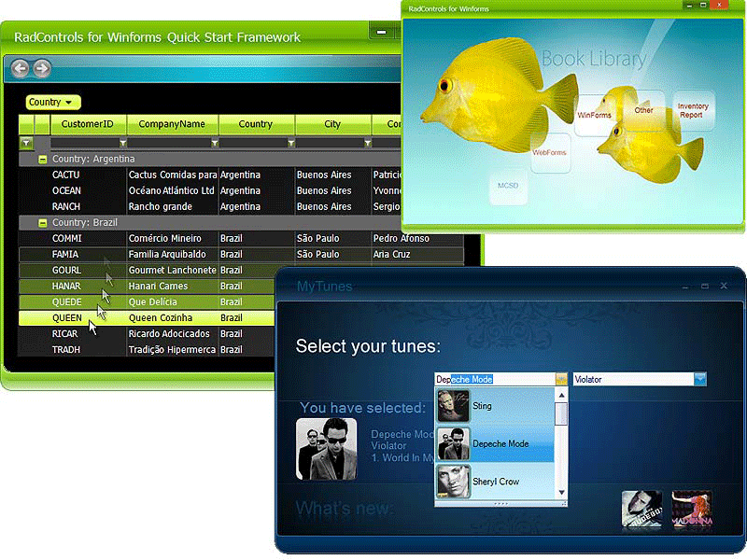Click the WinForms tile in Book Library
747x560 pixels.
[594, 116]
